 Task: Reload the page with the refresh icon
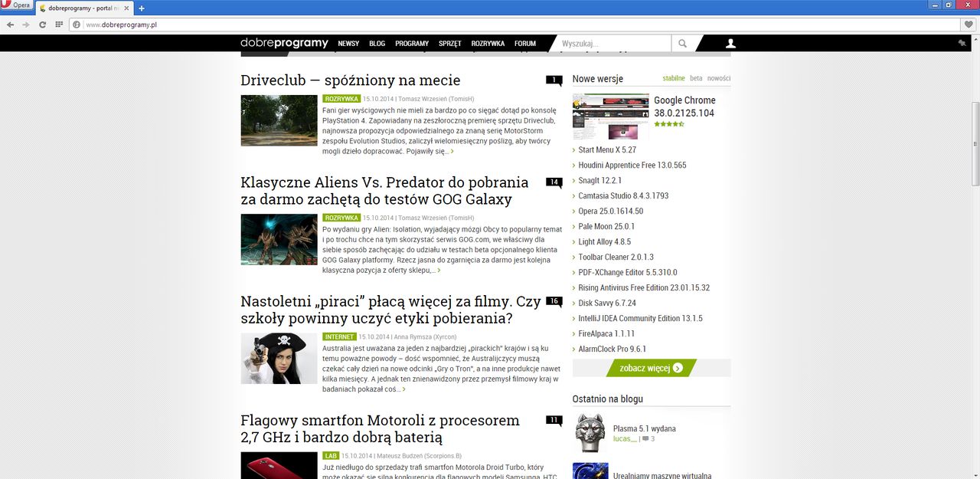click(42, 24)
